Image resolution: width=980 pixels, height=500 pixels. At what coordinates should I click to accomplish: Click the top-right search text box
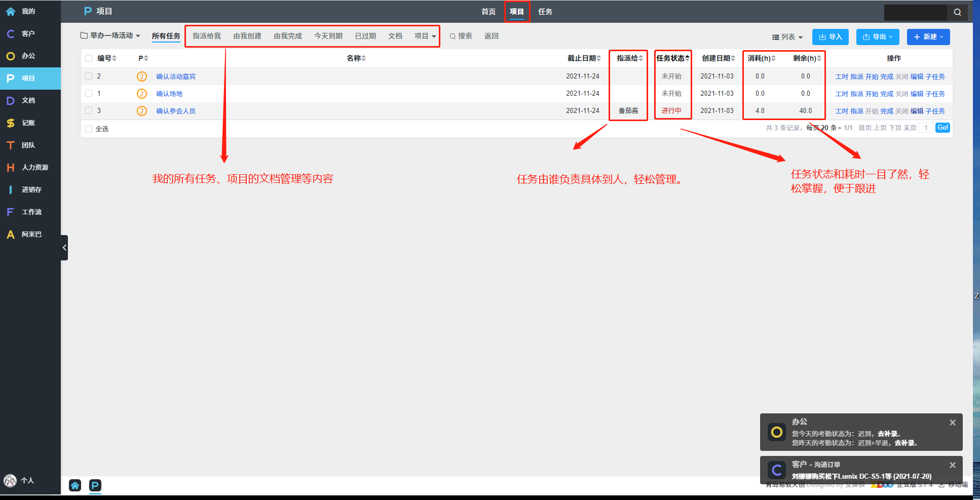pos(915,12)
